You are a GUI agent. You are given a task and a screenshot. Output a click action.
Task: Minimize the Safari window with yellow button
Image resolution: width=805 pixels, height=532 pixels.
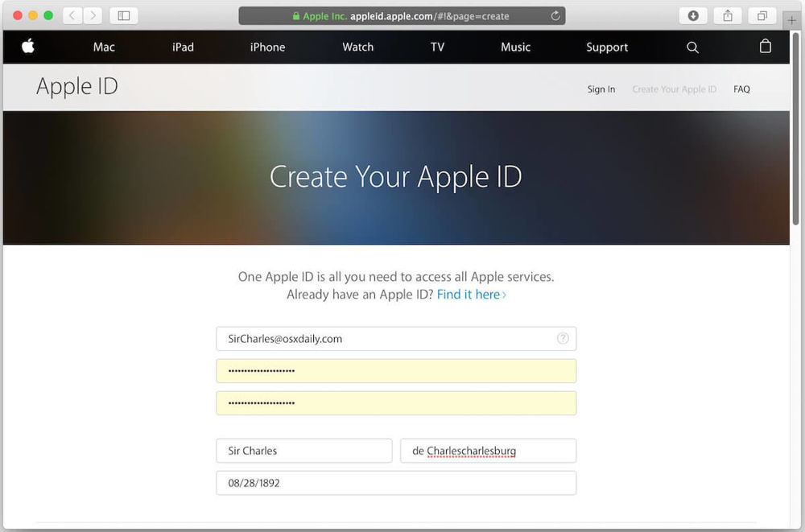pyautogui.click(x=33, y=15)
